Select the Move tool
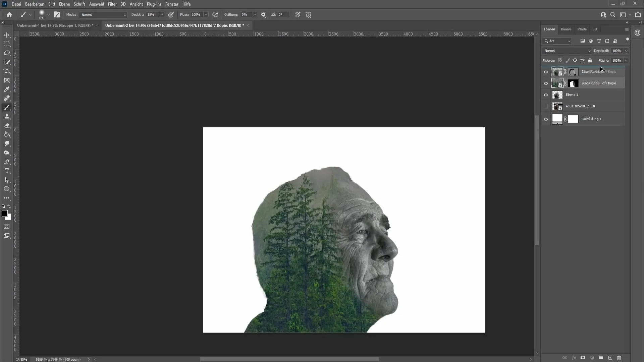The height and width of the screenshot is (362, 644). coord(7,35)
